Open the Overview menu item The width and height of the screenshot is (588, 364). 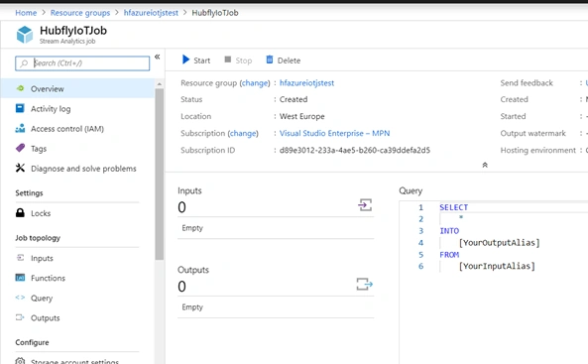coord(77,88)
